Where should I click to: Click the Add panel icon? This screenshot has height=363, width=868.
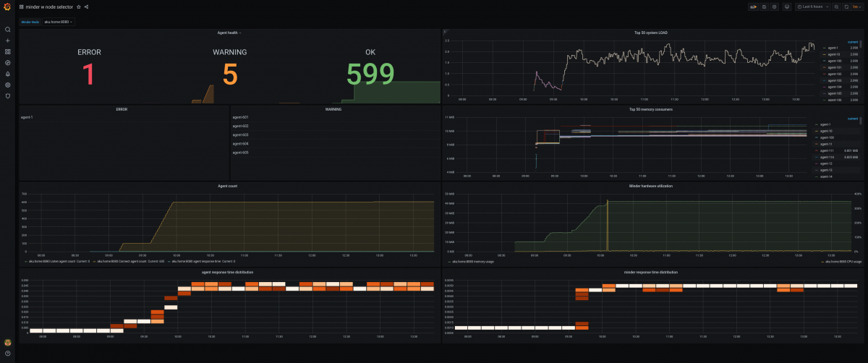pos(753,7)
